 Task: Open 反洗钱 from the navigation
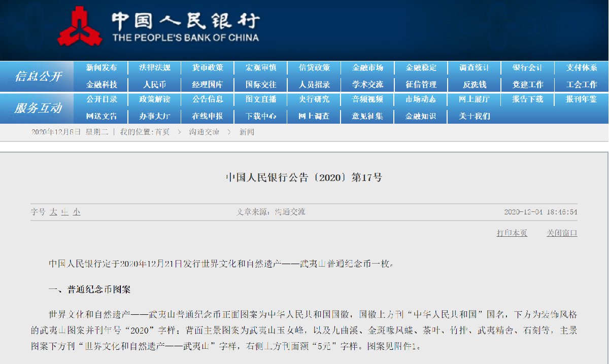click(474, 84)
